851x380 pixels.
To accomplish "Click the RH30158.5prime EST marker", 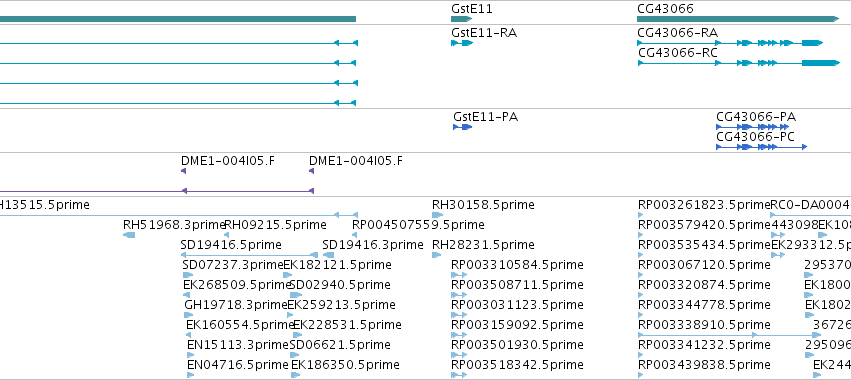I will pos(437,215).
